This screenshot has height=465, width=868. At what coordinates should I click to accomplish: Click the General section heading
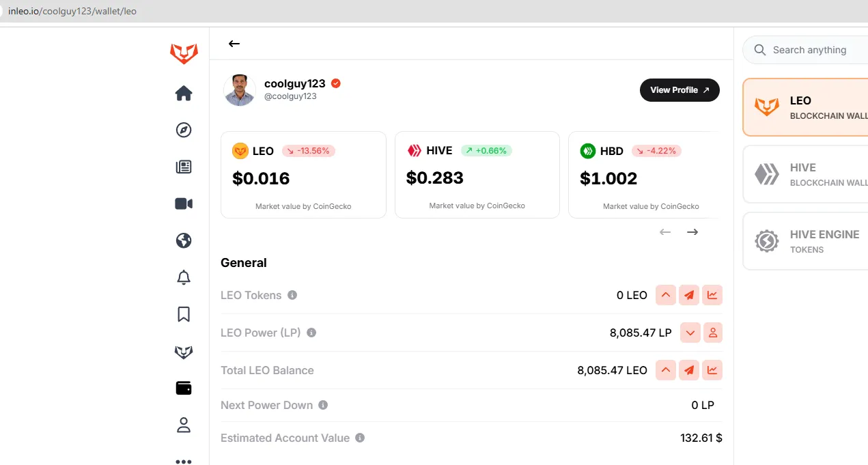[x=244, y=263]
